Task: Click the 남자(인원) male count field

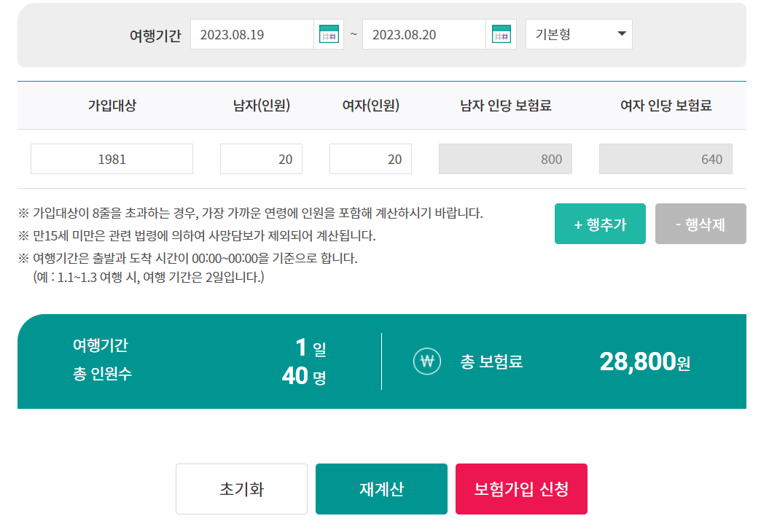Action: coord(261,158)
